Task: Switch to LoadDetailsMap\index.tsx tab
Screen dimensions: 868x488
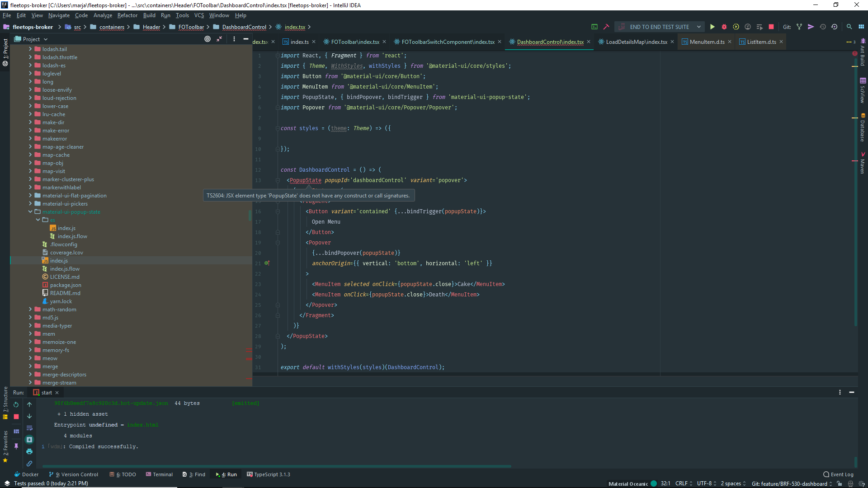Action: [x=636, y=42]
